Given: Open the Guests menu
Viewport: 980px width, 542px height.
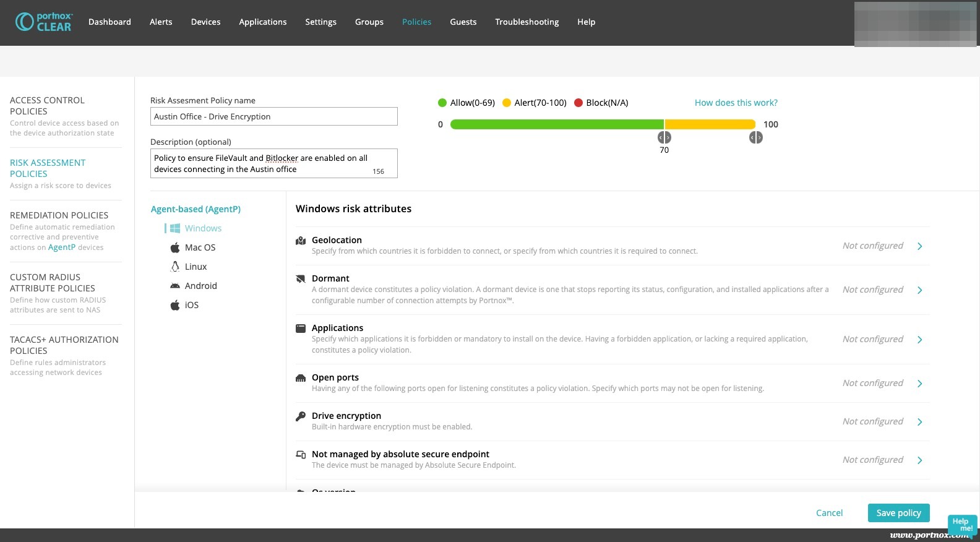Looking at the screenshot, I should coord(463,22).
